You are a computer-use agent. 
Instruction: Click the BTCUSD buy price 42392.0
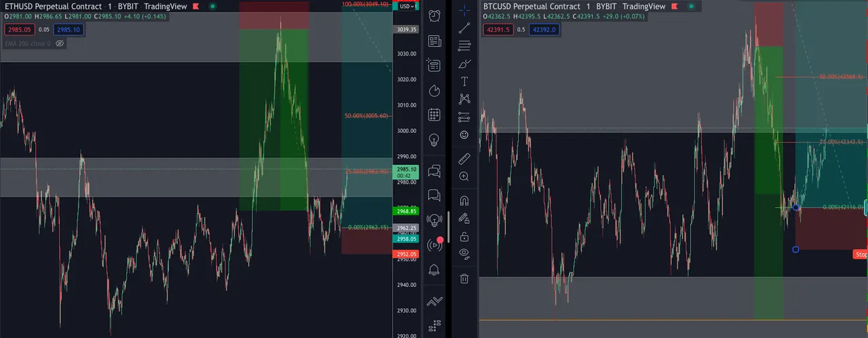click(x=544, y=30)
